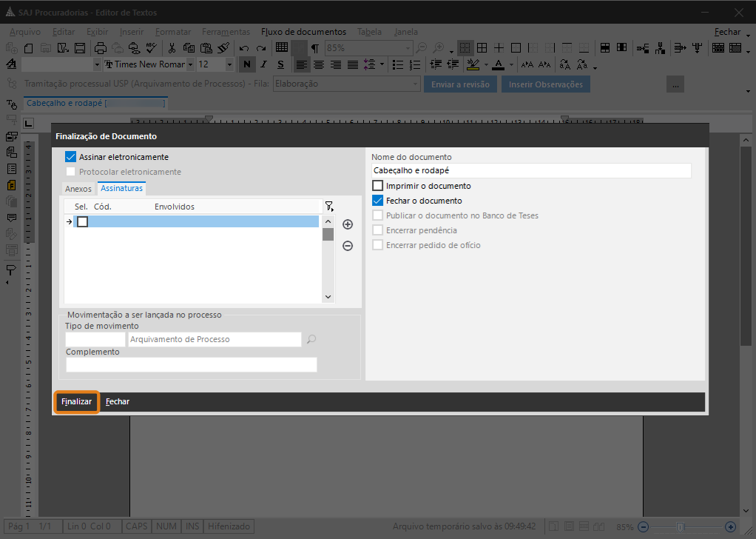Open the Fluxo de documentos menu

303,32
